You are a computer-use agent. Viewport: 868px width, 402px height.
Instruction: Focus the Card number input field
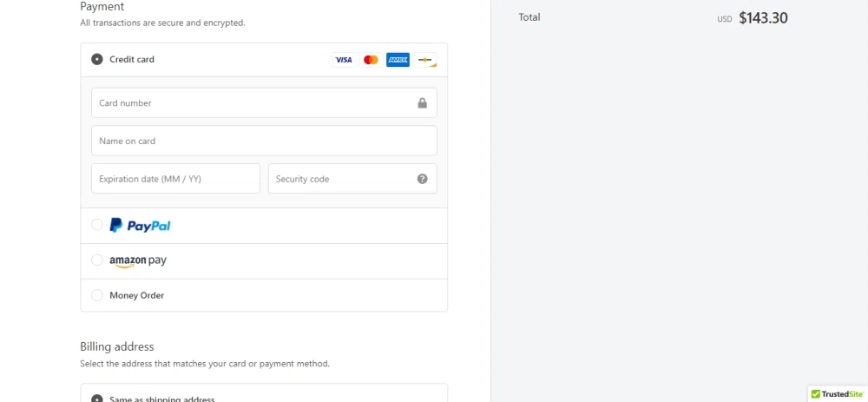click(252, 103)
